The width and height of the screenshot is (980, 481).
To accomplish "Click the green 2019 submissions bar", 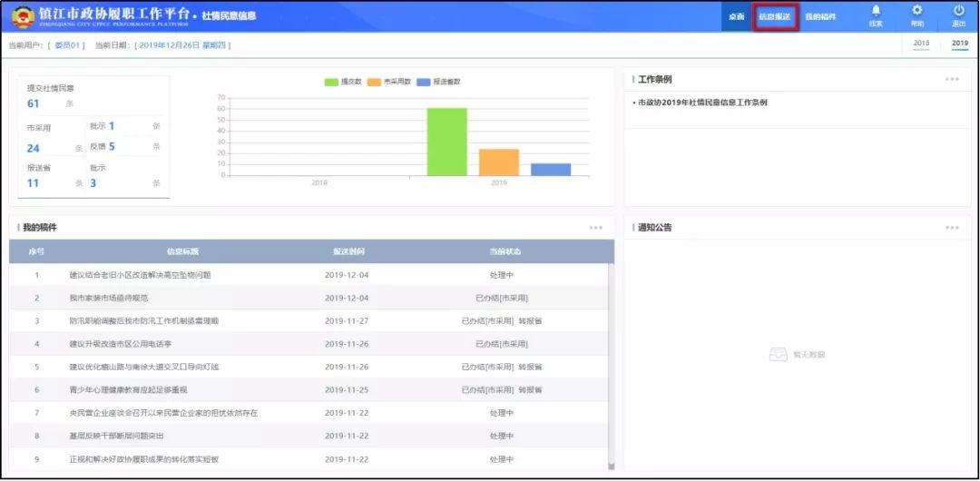I will (446, 142).
